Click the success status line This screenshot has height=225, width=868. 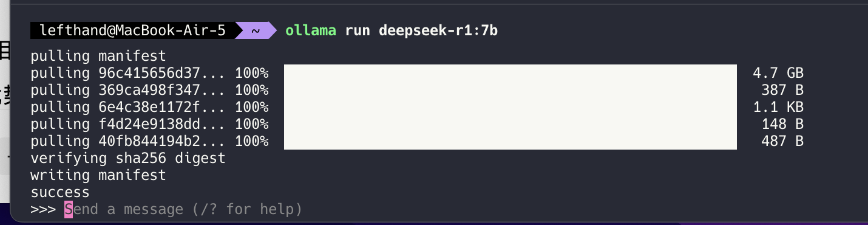coord(60,193)
